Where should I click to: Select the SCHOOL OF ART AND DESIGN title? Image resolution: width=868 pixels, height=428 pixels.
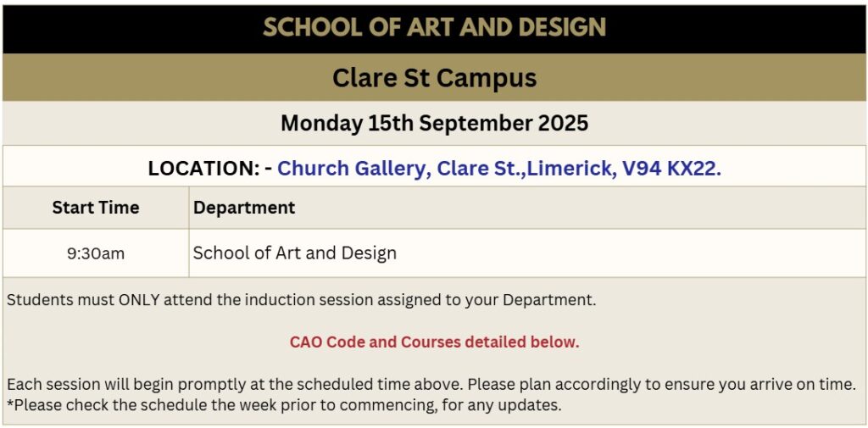[x=434, y=27]
